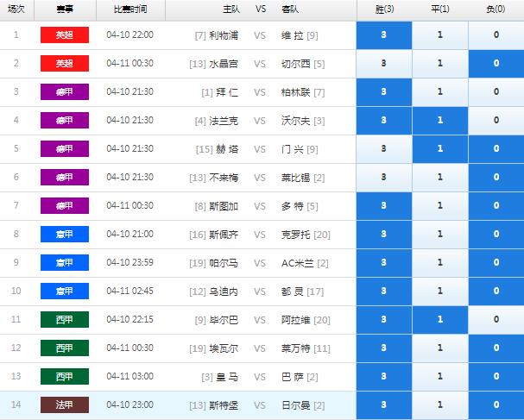
Task: Click the 英超 league tag in row 1
Action: pos(65,35)
